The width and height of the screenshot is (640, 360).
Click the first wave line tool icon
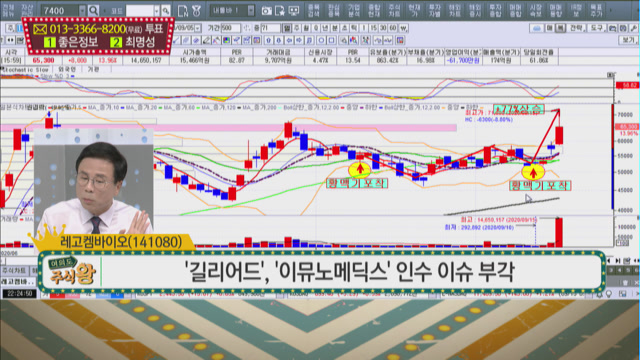point(378,40)
